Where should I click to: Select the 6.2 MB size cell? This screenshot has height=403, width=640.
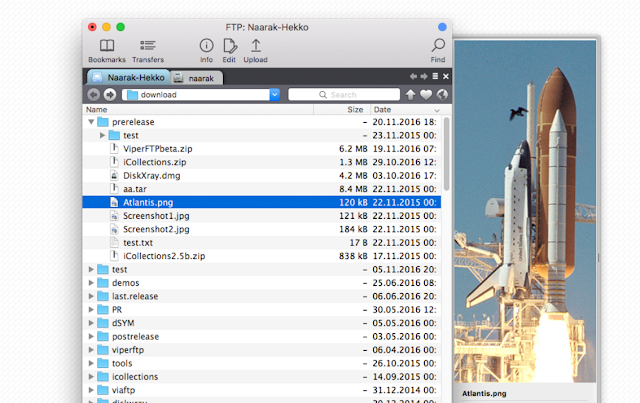(353, 149)
